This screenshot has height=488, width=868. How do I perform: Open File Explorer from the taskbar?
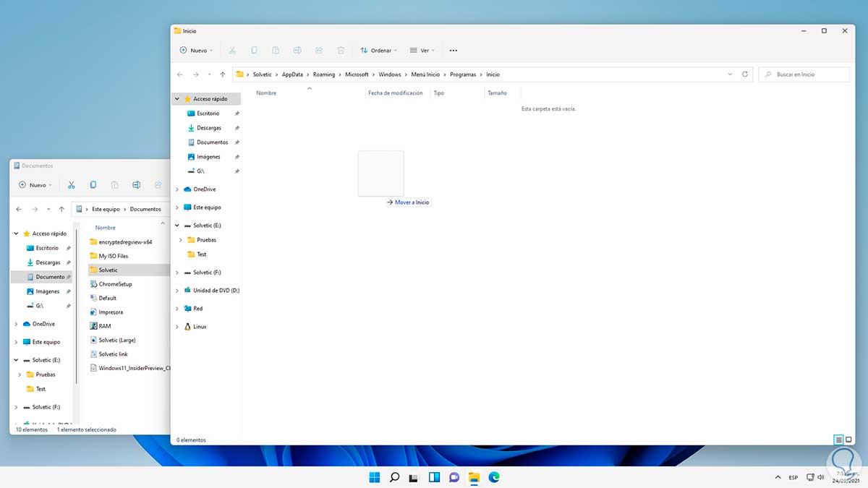click(x=474, y=477)
